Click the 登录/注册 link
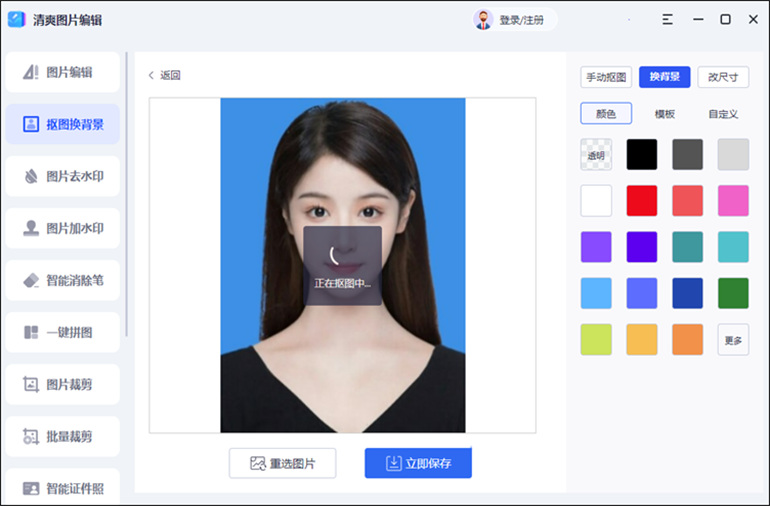 coord(522,20)
